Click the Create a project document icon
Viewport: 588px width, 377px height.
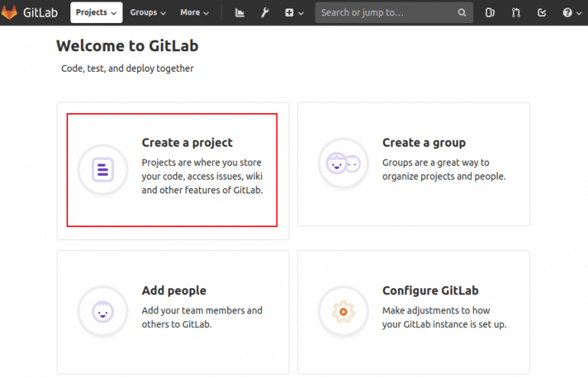coord(103,170)
